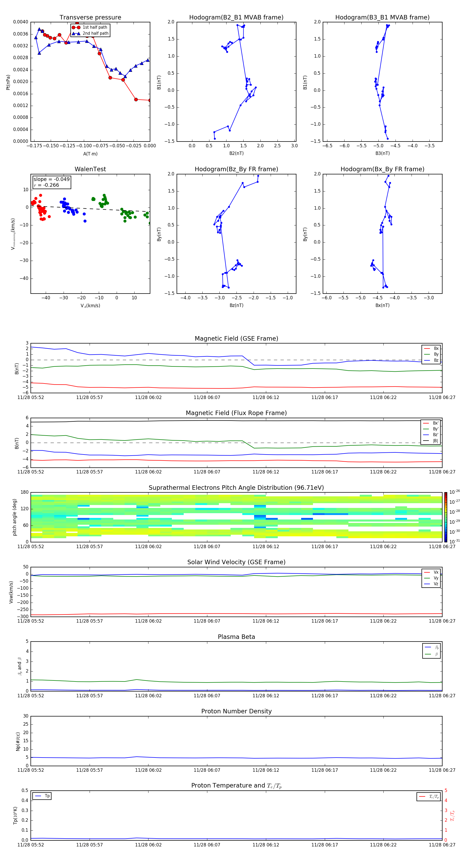Click the "Proton Number Density" title
Screen dimensions: 473x868
[236, 711]
